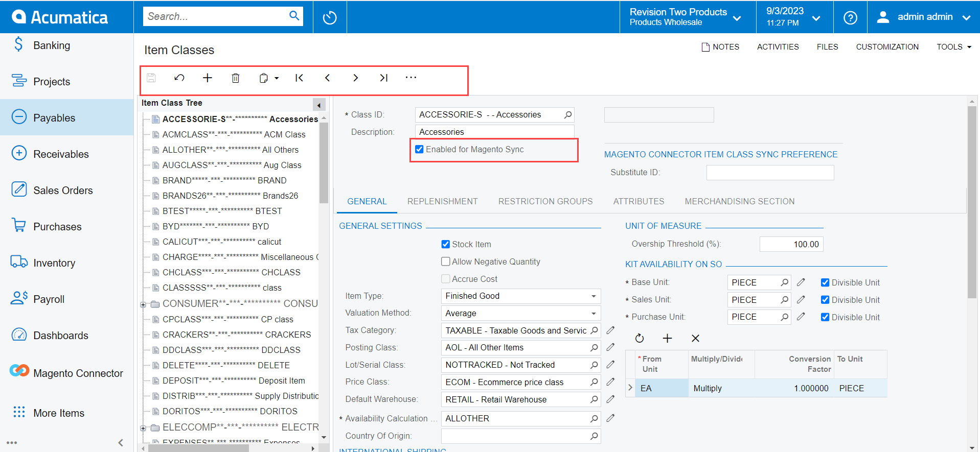Select the ACMCLASS tree item

point(234,134)
